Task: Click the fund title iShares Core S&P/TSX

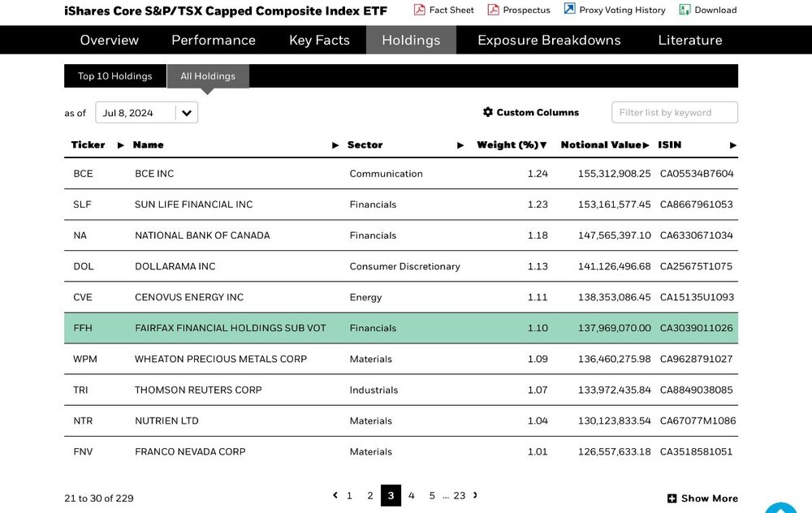Action: coord(225,11)
